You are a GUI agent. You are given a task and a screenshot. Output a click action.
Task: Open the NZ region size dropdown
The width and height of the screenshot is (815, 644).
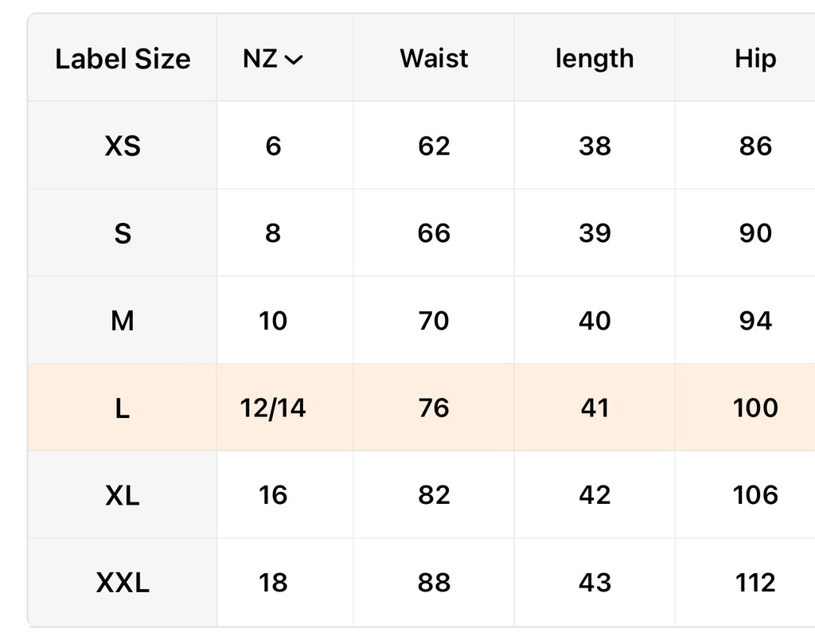(273, 59)
